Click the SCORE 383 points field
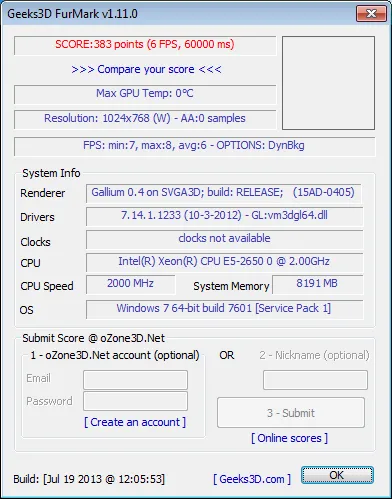 tap(145, 46)
